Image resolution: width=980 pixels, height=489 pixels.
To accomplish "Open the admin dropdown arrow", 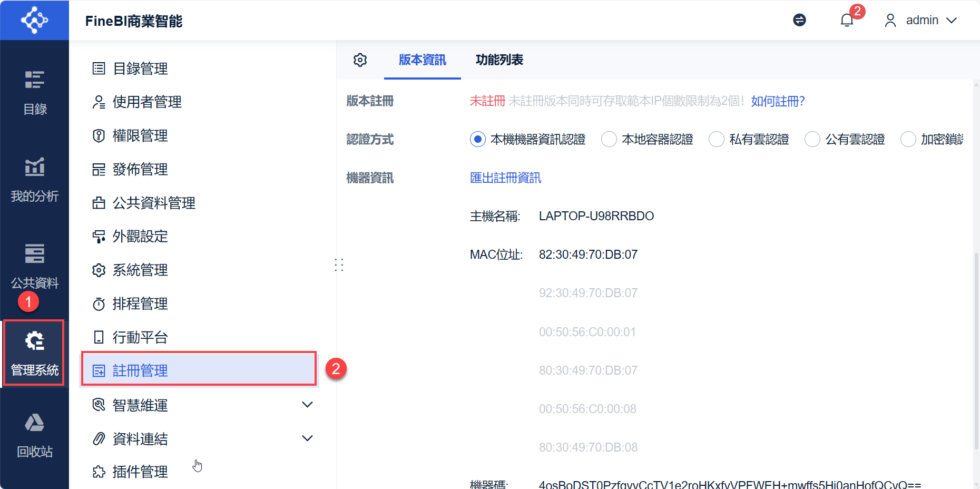I will (x=952, y=21).
